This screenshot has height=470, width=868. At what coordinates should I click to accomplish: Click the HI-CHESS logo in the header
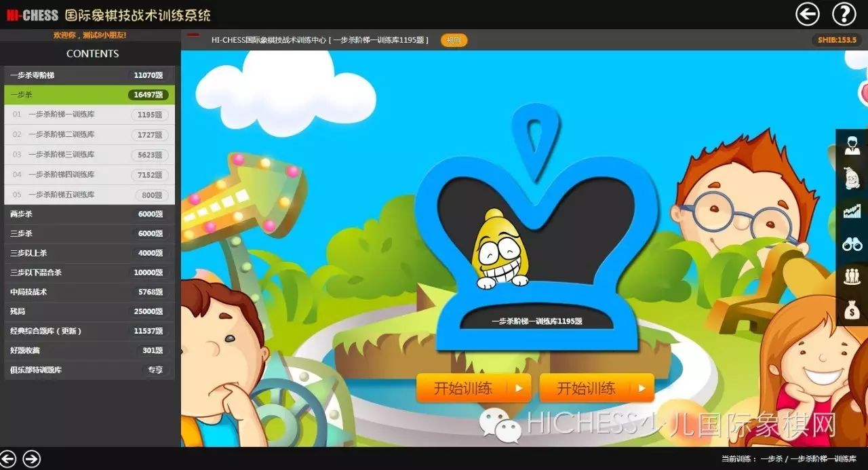pyautogui.click(x=32, y=14)
